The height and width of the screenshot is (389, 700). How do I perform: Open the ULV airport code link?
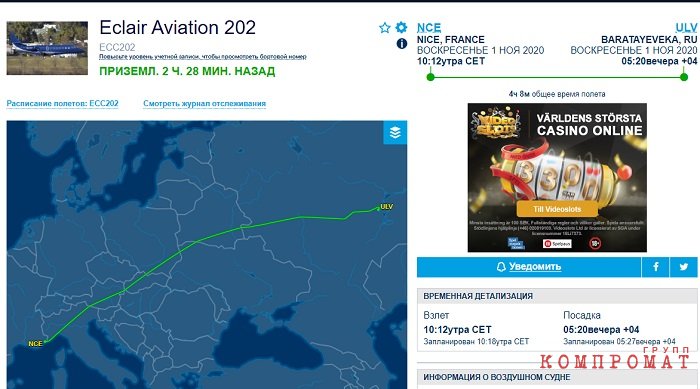tap(686, 28)
